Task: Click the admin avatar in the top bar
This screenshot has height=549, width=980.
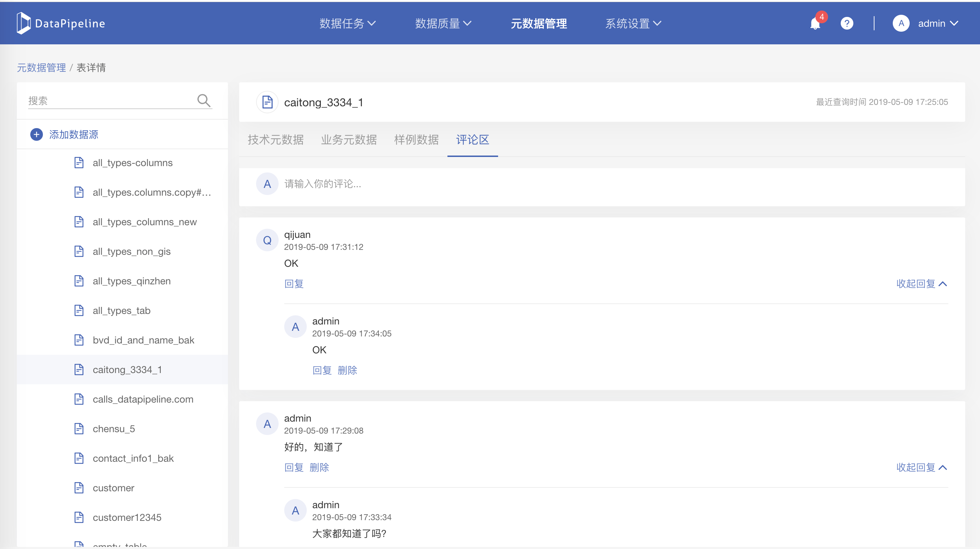Action: point(901,24)
